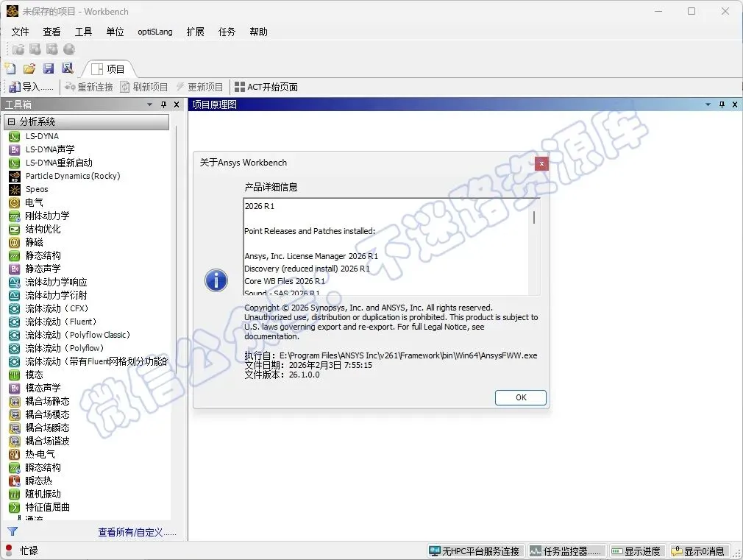
Task: Click the 显示0消息 button
Action: (699, 551)
